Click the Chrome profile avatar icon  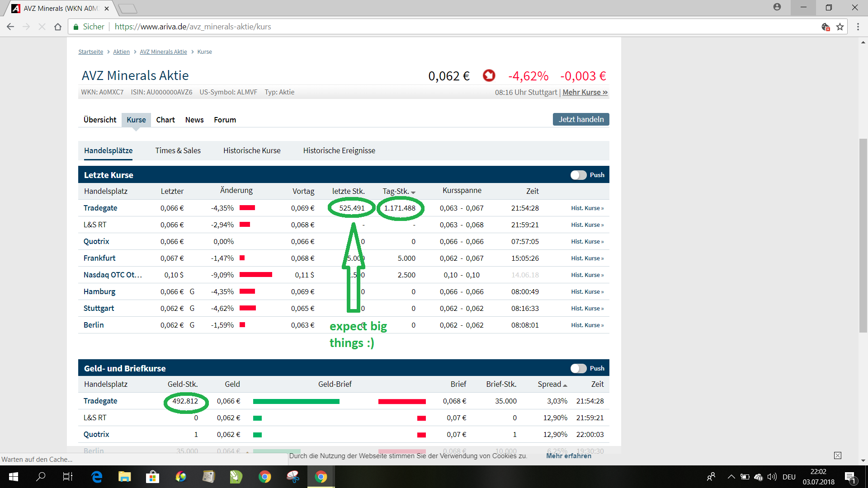click(x=777, y=7)
